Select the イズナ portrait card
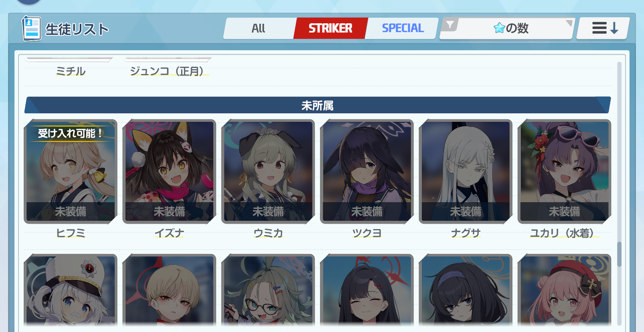Screen dimensions: 644x332 (169, 172)
